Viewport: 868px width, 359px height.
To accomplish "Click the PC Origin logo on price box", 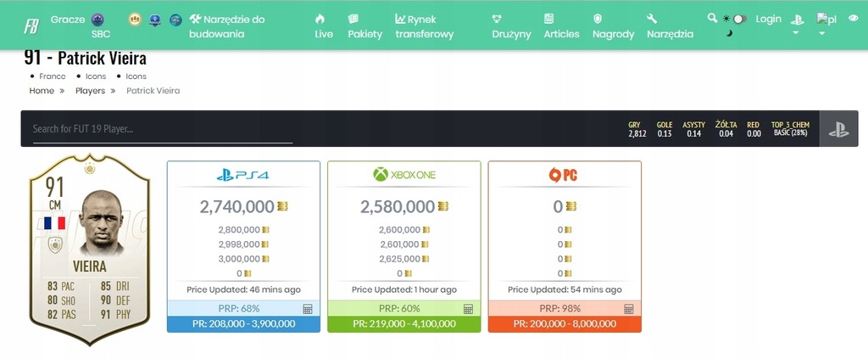I will [563, 175].
